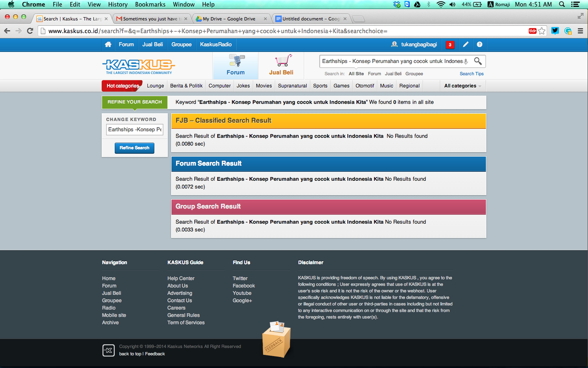Click the volume icon in menu bar

(452, 4)
